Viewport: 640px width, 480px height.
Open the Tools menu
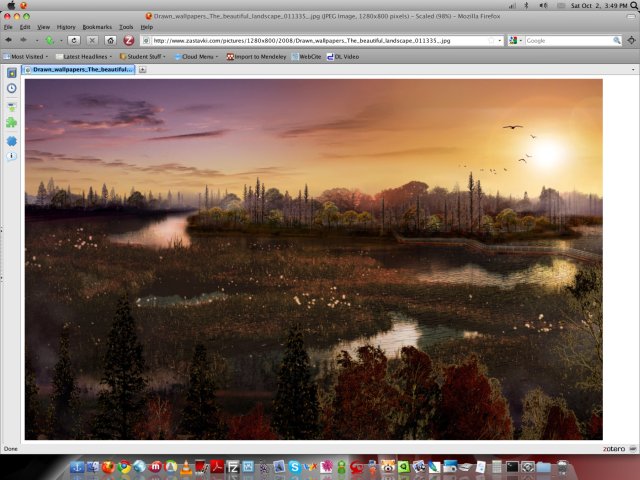coord(126,27)
